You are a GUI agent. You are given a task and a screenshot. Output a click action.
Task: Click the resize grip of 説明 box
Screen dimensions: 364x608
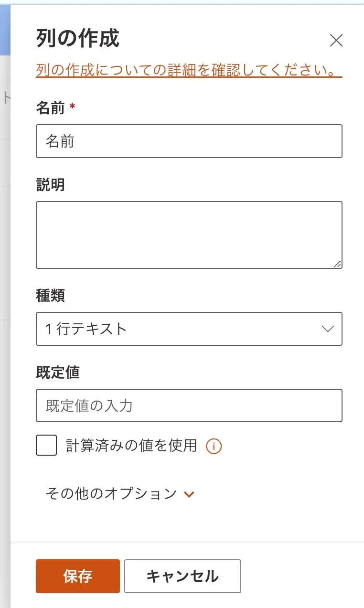pos(338,264)
